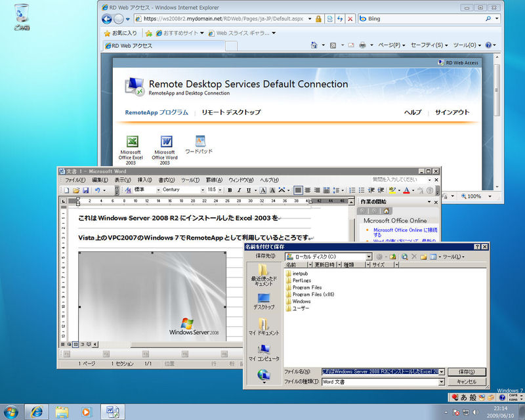525x420 pixels.
Task: Open the 10.5 font size dropdown
Action: [x=220, y=190]
